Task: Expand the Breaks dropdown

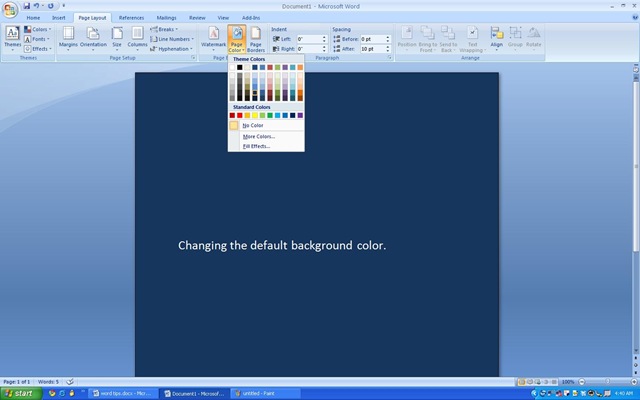Action: pos(164,29)
